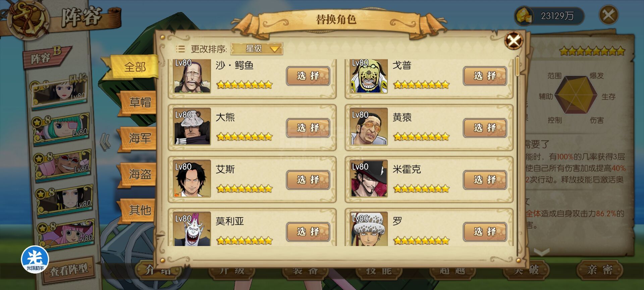Click 黄猿 character portrait icon
Image resolution: width=644 pixels, height=290 pixels.
369,127
